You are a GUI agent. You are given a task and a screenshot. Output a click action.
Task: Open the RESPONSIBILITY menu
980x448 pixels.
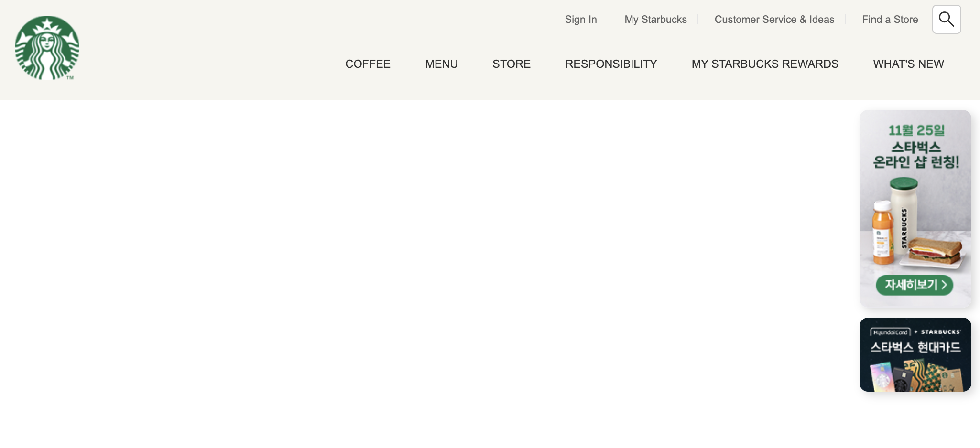click(x=611, y=64)
